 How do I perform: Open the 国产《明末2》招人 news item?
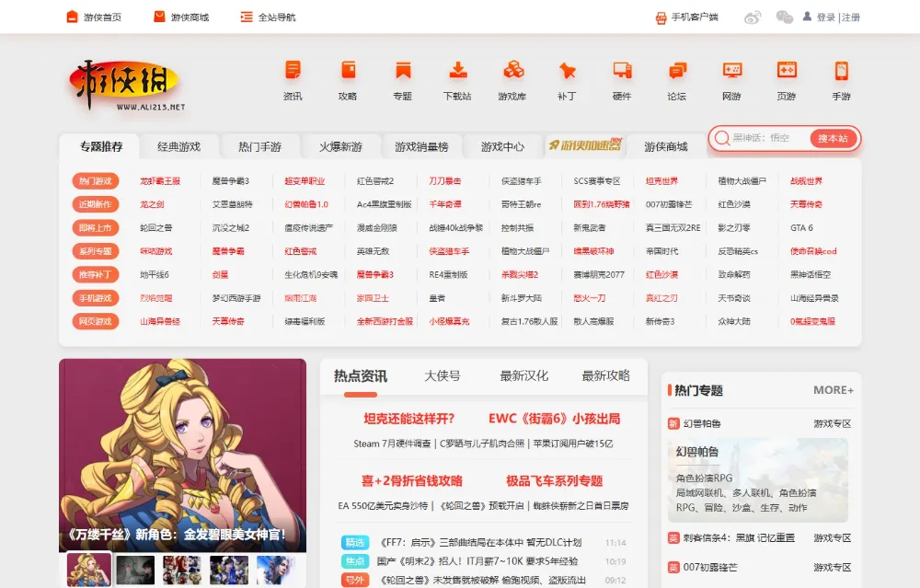pos(477,561)
